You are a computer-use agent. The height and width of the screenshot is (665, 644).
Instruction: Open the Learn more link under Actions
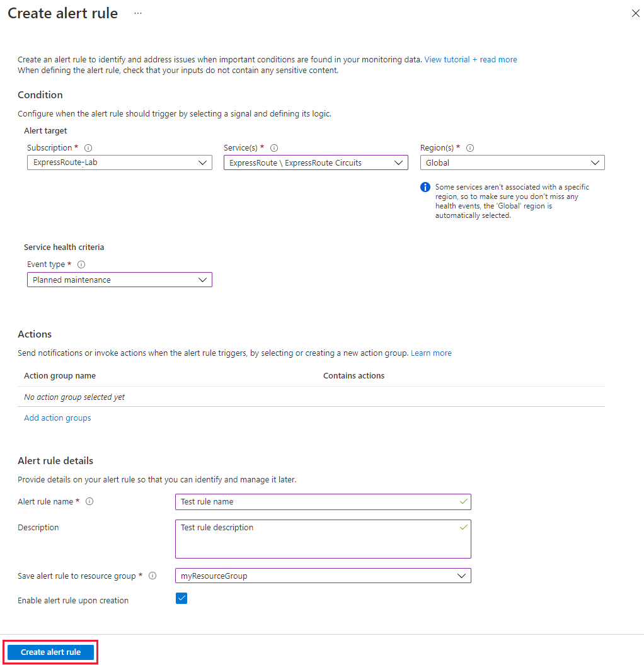pyautogui.click(x=431, y=353)
